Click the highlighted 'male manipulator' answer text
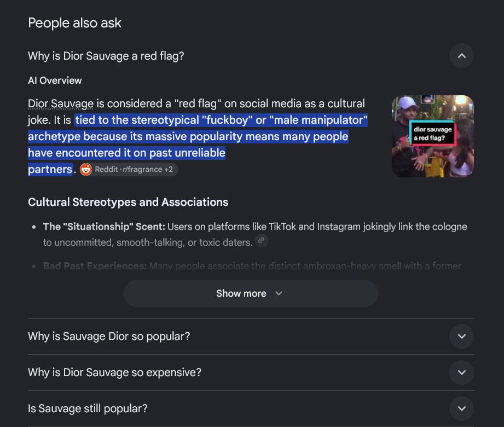 coord(318,120)
